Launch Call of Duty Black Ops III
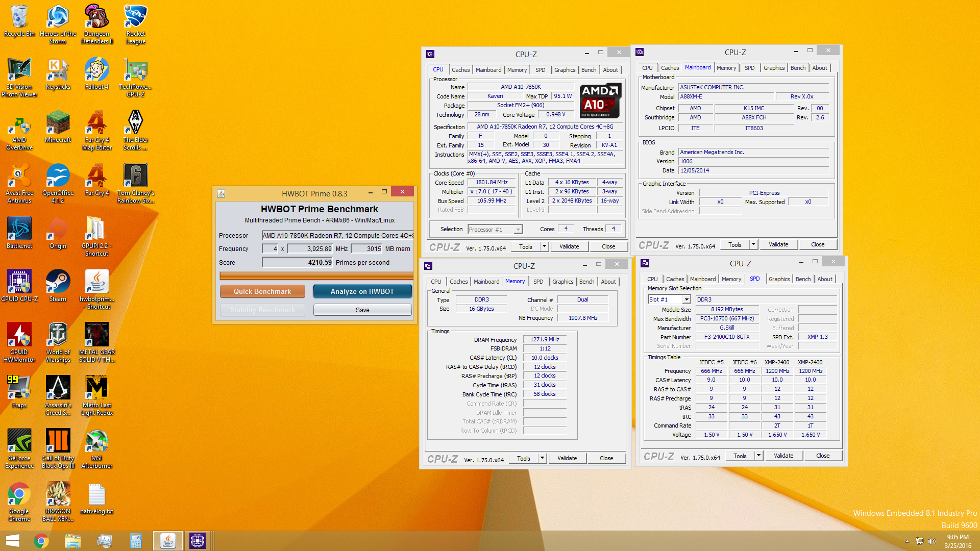This screenshot has height=551, width=980. [x=58, y=449]
